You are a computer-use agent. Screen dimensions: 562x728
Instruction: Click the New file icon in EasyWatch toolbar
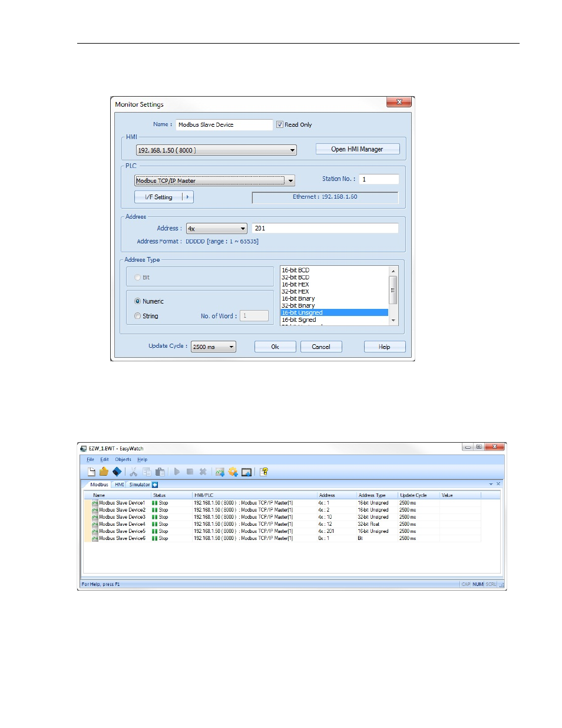pyautogui.click(x=91, y=472)
